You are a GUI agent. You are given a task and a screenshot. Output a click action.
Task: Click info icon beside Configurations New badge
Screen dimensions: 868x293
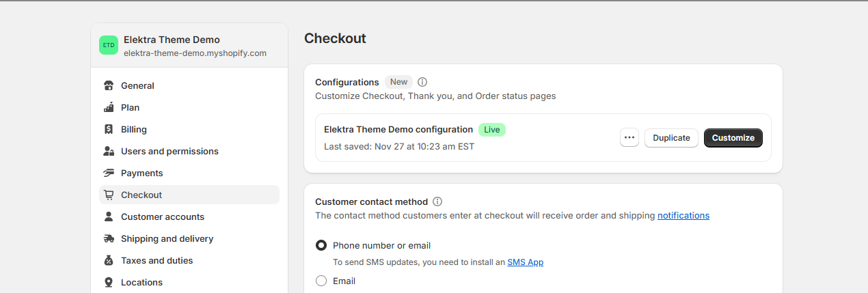(x=422, y=82)
